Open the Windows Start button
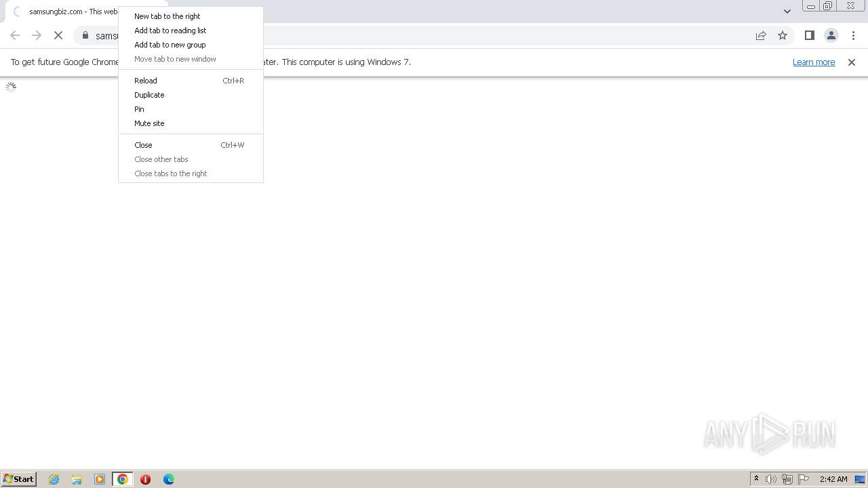Screen dimensions: 868x488 [x=18, y=479]
